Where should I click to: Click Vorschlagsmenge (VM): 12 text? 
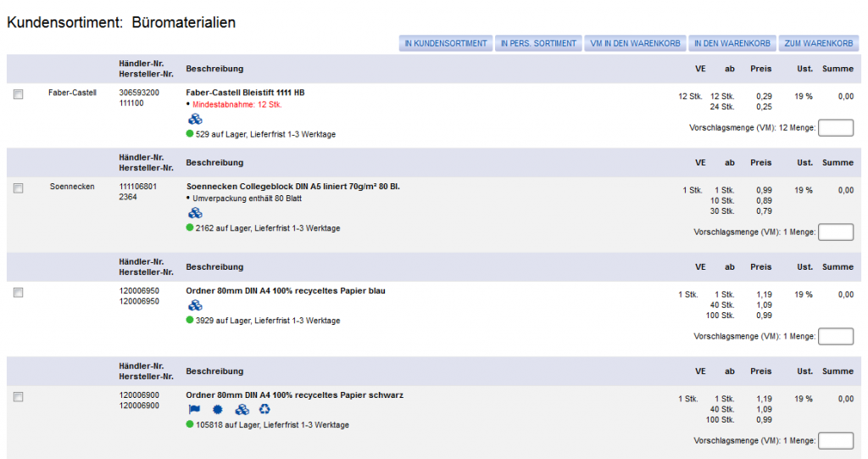738,127
